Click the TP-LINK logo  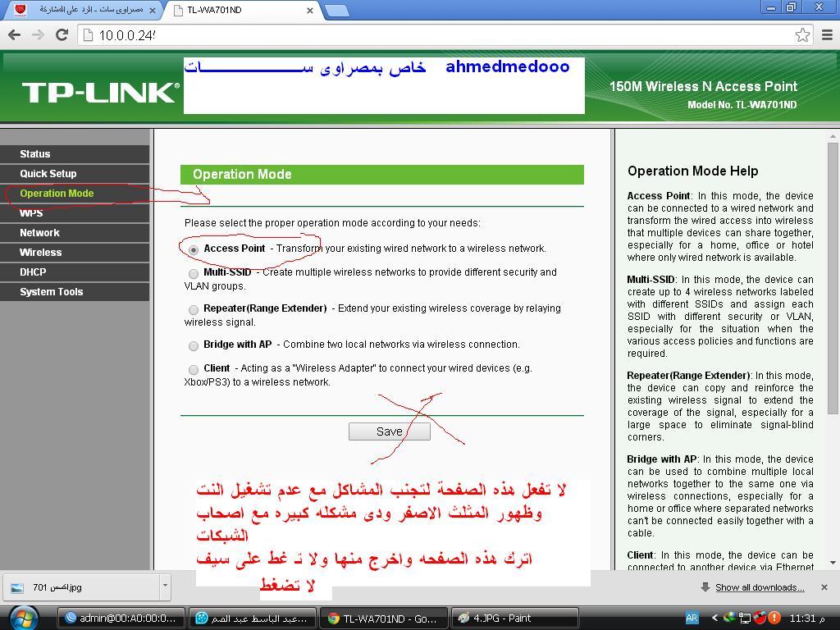coord(100,93)
